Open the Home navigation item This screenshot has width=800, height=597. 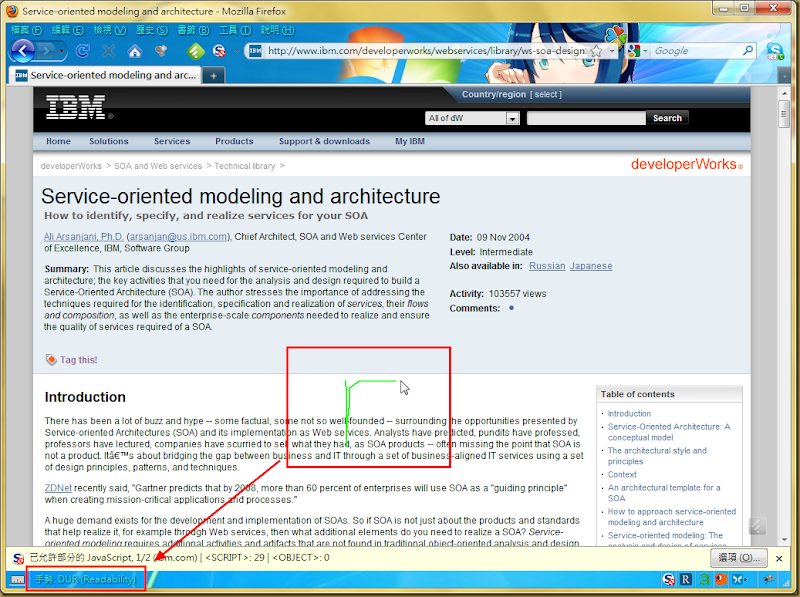click(58, 141)
